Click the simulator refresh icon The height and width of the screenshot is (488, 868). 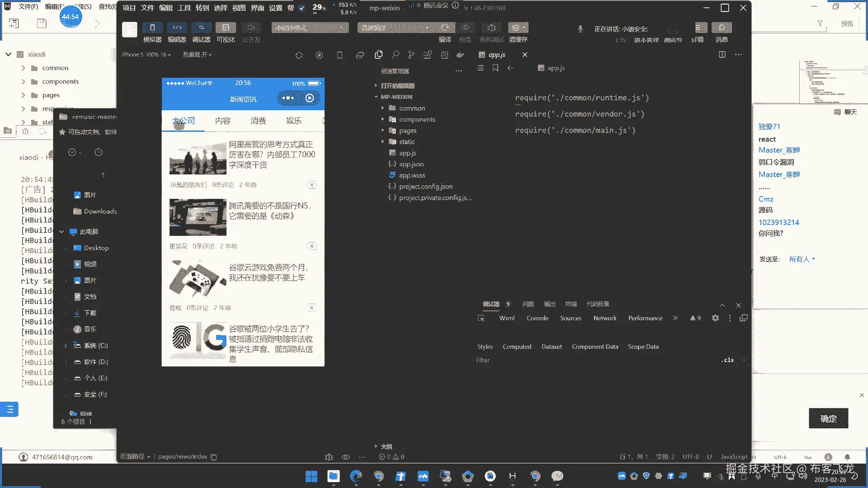299,55
